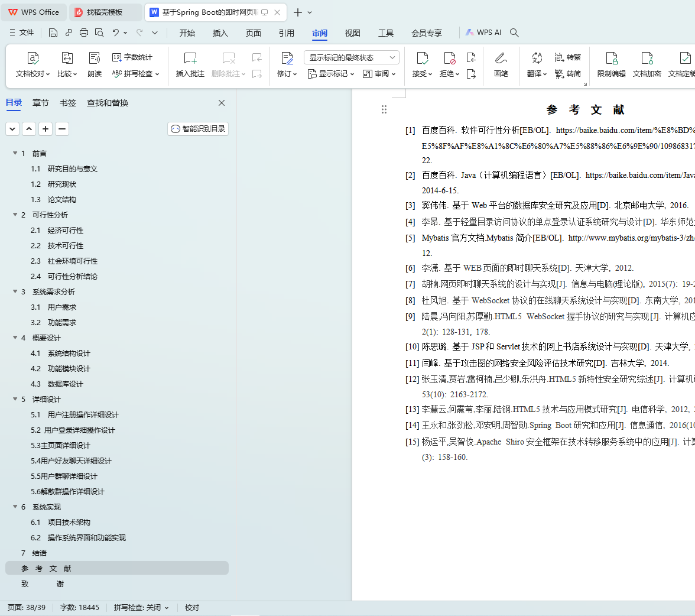Click the save icon in quick access bar
Image resolution: width=695 pixels, height=616 pixels.
pos(53,33)
